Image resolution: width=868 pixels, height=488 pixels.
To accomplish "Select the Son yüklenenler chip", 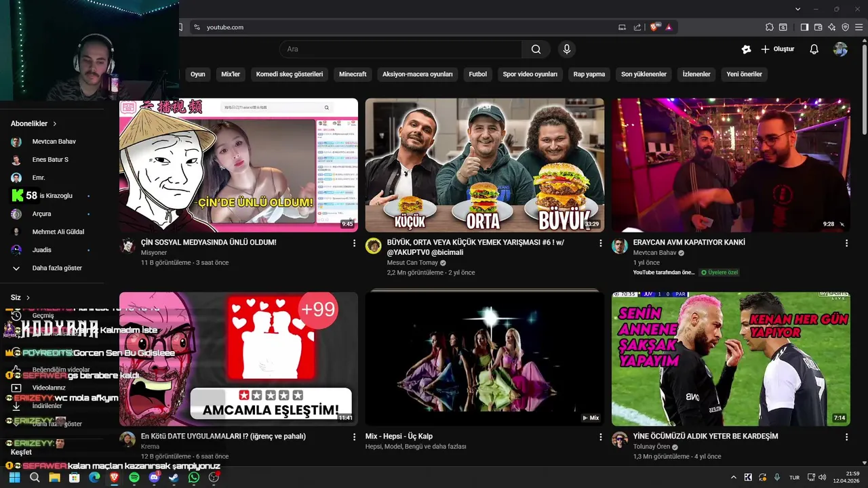I will click(x=644, y=74).
